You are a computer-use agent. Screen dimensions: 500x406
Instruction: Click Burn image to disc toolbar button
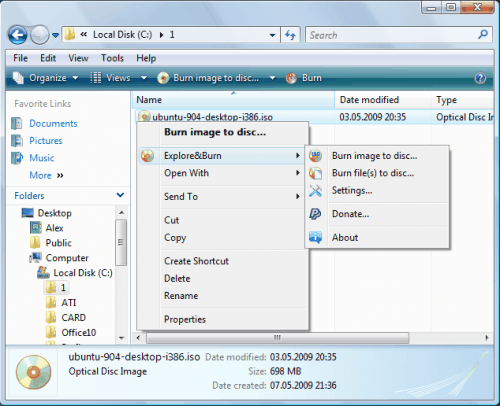pyautogui.click(x=208, y=78)
